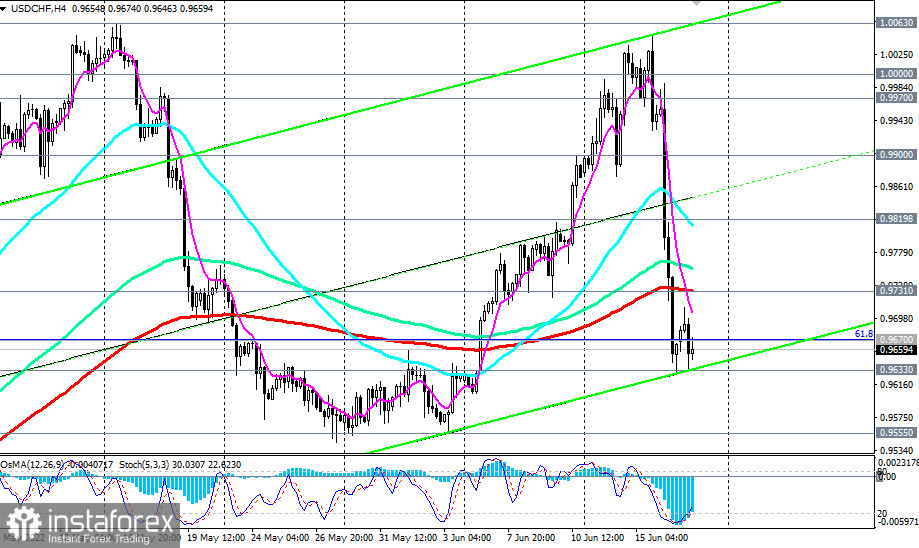Click the 1.00000 price level label
Viewport: 919px width, 548px height.
pos(896,74)
